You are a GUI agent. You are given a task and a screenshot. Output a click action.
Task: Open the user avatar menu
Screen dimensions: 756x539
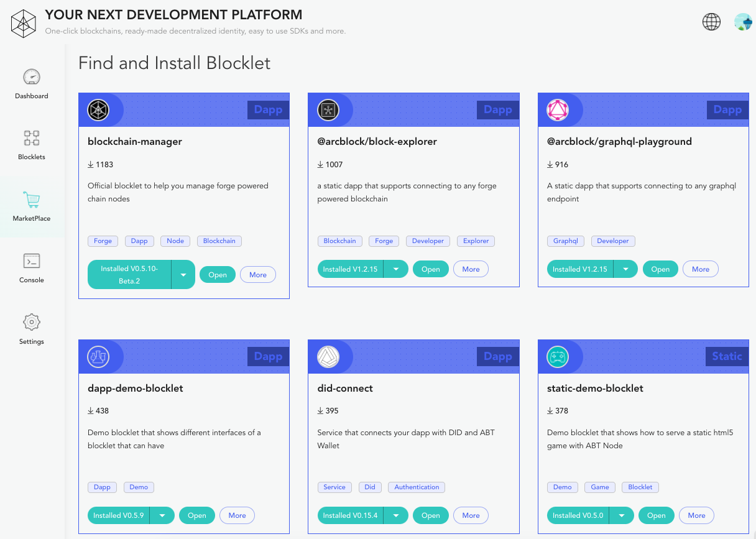pyautogui.click(x=743, y=22)
